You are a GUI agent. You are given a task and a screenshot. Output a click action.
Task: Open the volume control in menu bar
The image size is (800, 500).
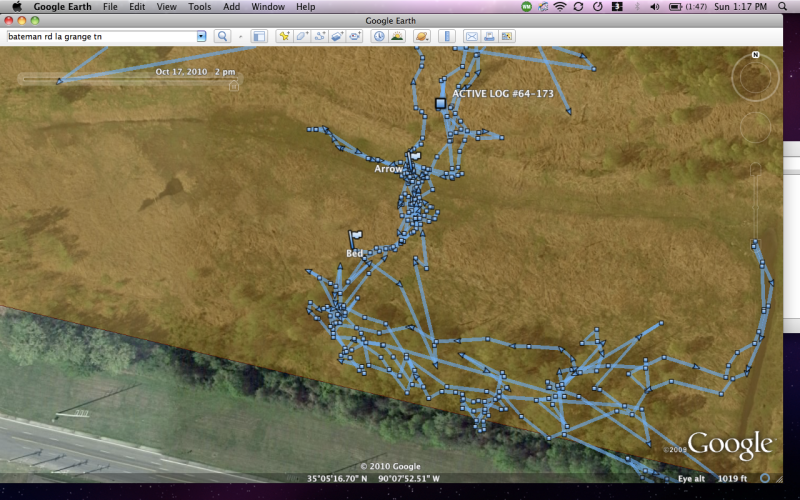(655, 7)
